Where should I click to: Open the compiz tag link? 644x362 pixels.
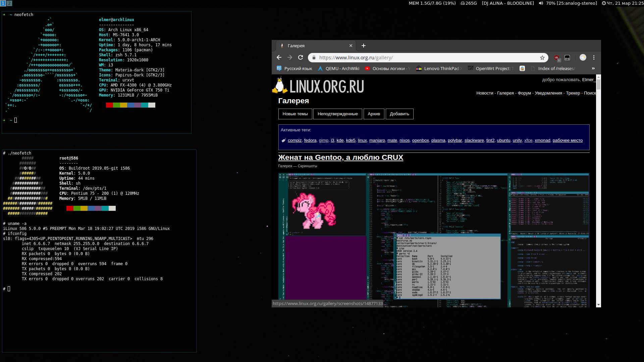coord(294,140)
